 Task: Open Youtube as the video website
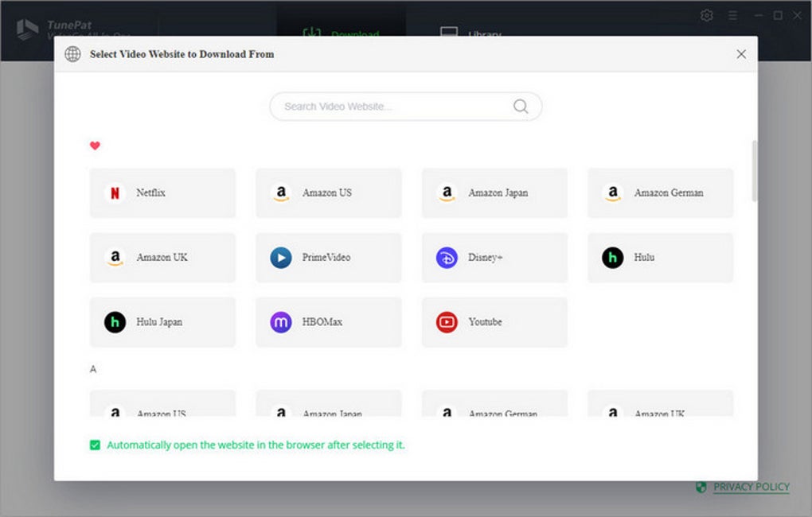494,321
